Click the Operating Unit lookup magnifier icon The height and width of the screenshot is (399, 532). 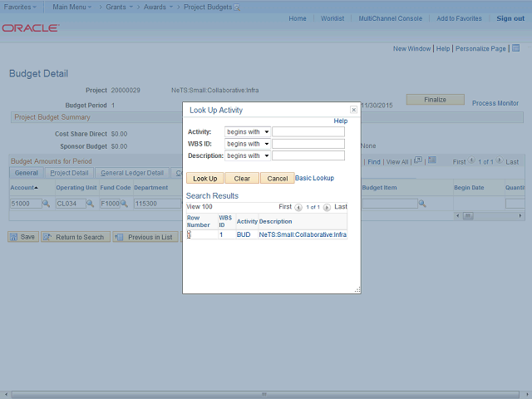point(90,204)
